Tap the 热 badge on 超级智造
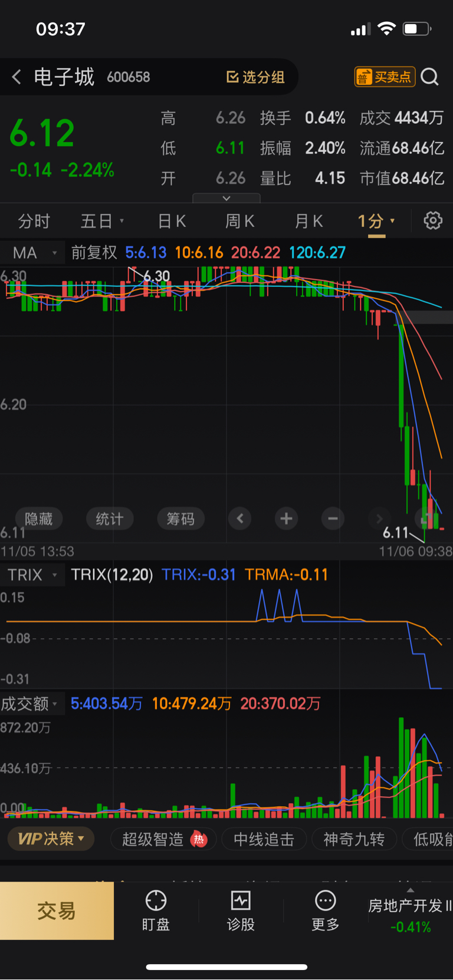This screenshot has height=980, width=453. pyautogui.click(x=199, y=839)
